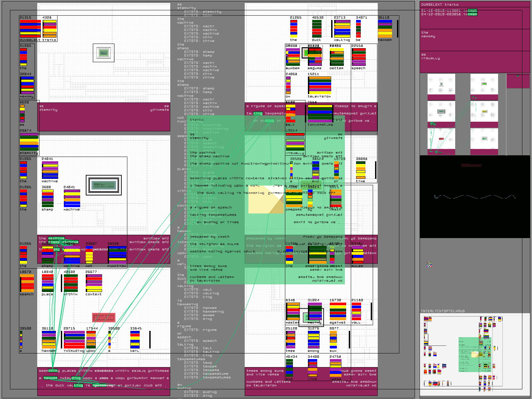Screen dimensions: 532x399
Task: Click the 'dunselekt' 21315 color bar block
Action: (x=30, y=28)
